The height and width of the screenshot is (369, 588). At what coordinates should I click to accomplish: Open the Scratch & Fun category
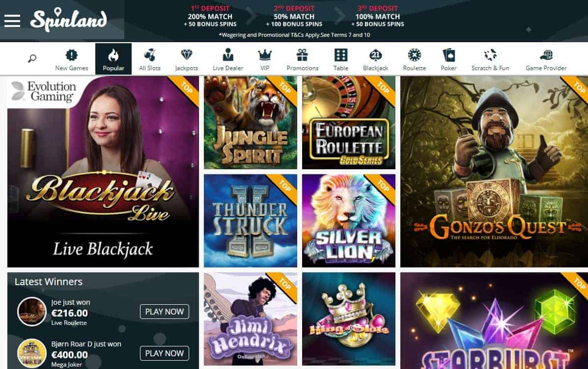pyautogui.click(x=490, y=59)
